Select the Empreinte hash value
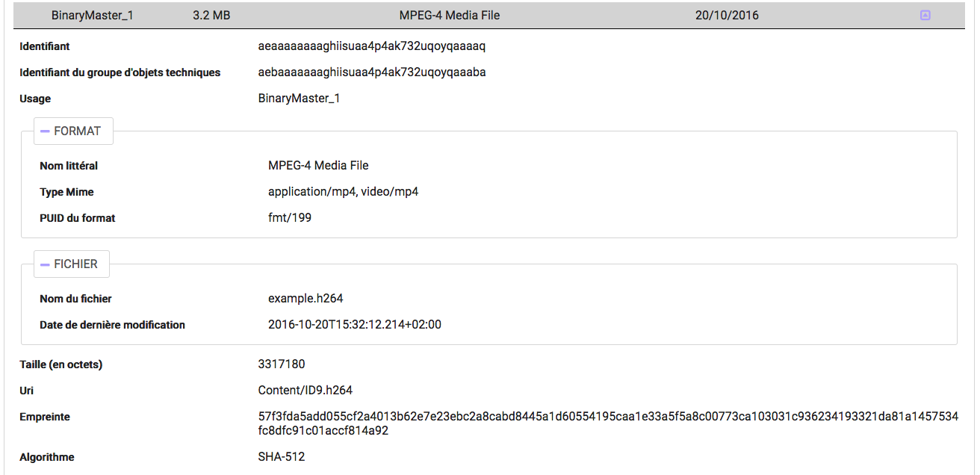Screen dimensions: 980x475 coord(608,423)
